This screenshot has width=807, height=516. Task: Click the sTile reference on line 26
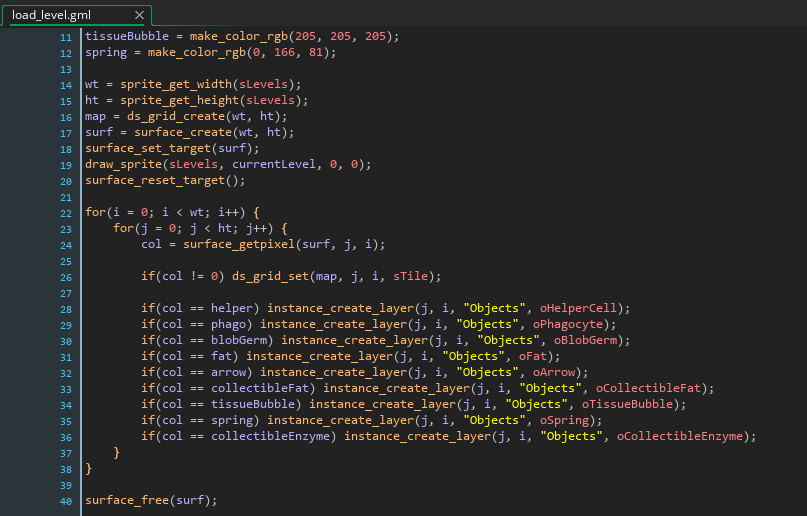410,276
